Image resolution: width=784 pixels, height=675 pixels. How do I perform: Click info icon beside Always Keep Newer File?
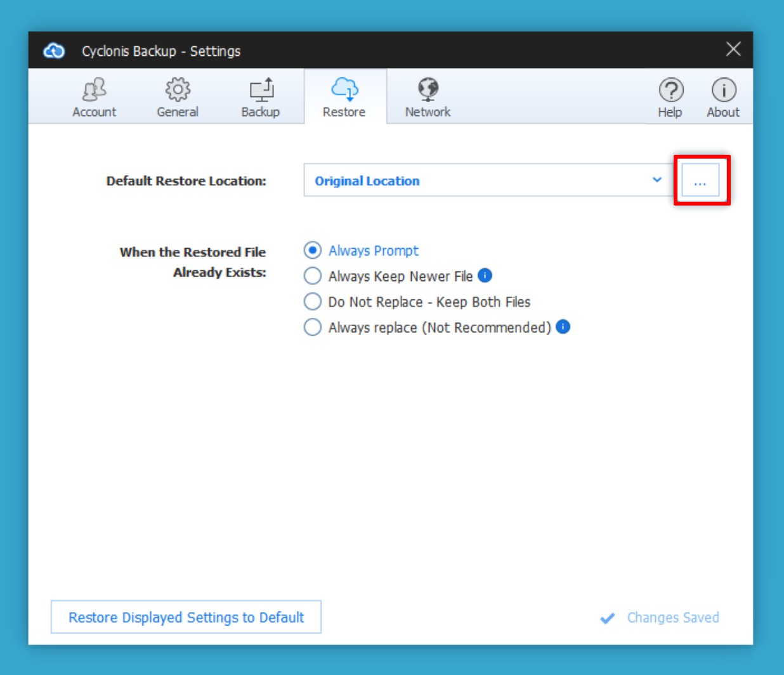(x=485, y=275)
